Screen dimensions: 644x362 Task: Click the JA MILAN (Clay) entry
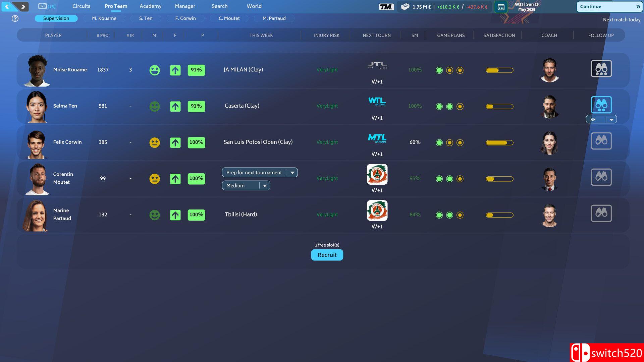coord(243,70)
